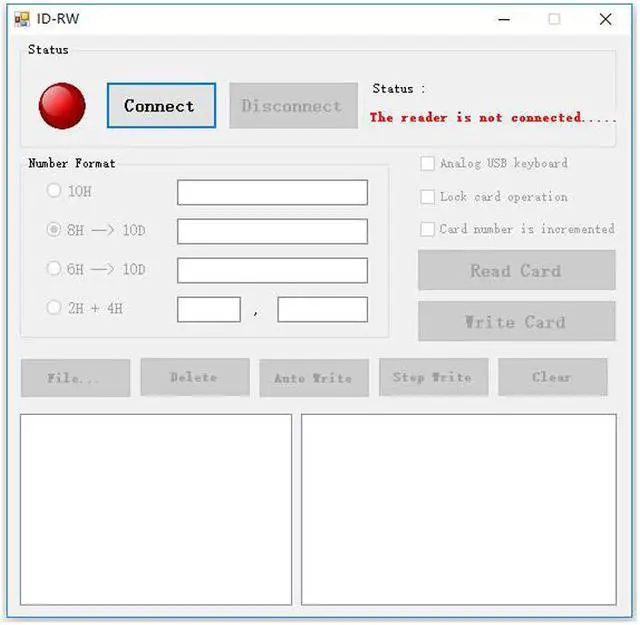Image resolution: width=640 pixels, height=625 pixels.
Task: Select the 10H number format radio
Action: (x=53, y=191)
